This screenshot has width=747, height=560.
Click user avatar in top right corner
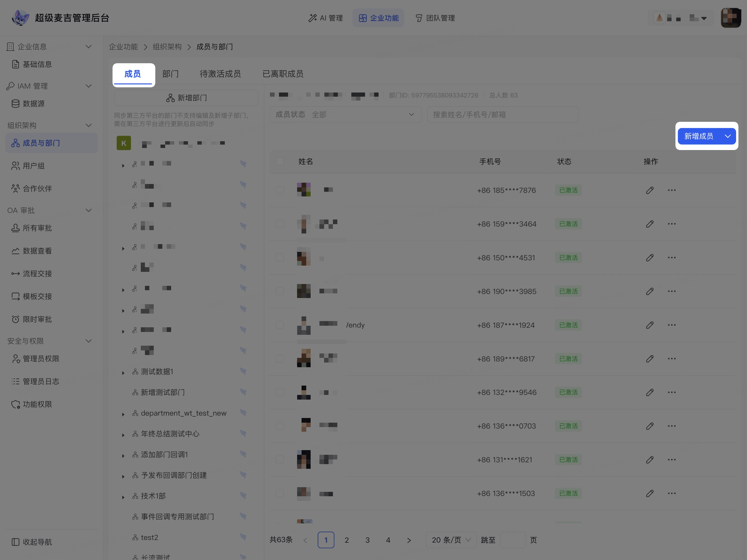[x=731, y=18]
